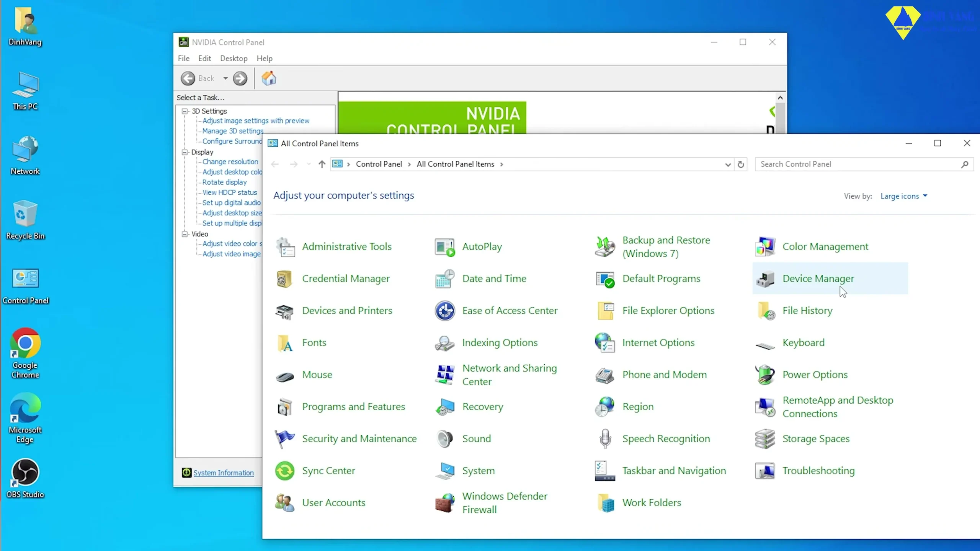Screen dimensions: 980x551
Task: Select Manage 3D settings task
Action: click(233, 131)
